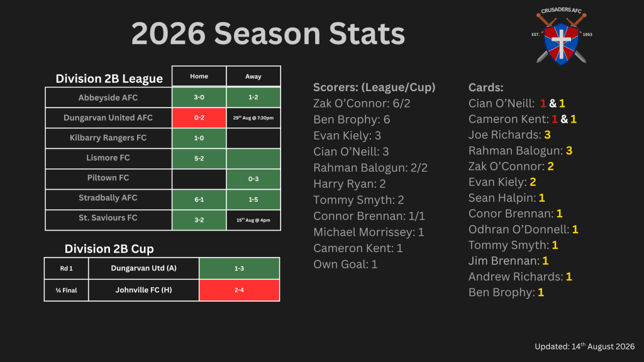Click the Dungarvan Utd (A) cup opponent
This screenshot has width=644, height=362.
coord(144,268)
